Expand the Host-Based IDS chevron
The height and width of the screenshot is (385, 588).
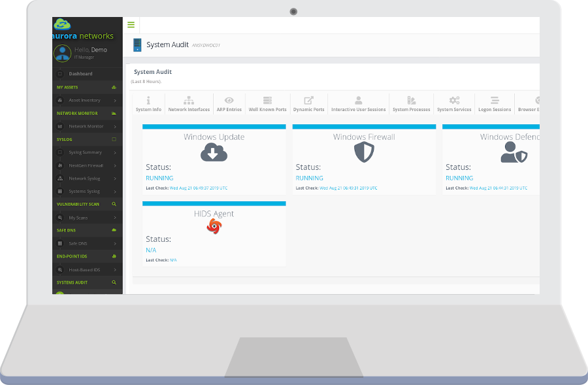pyautogui.click(x=115, y=270)
